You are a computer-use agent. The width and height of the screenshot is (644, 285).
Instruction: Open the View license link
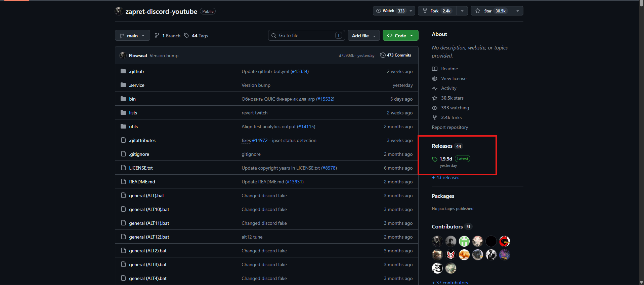click(x=454, y=78)
